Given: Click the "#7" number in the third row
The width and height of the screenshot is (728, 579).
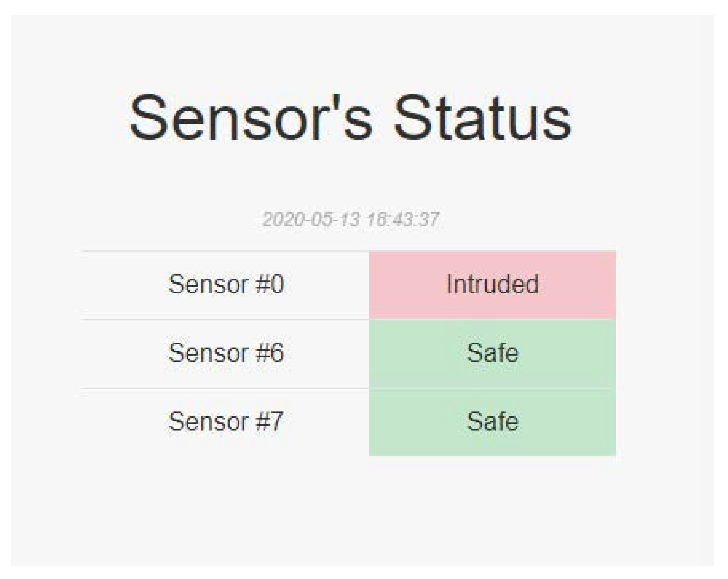Looking at the screenshot, I should tap(269, 421).
